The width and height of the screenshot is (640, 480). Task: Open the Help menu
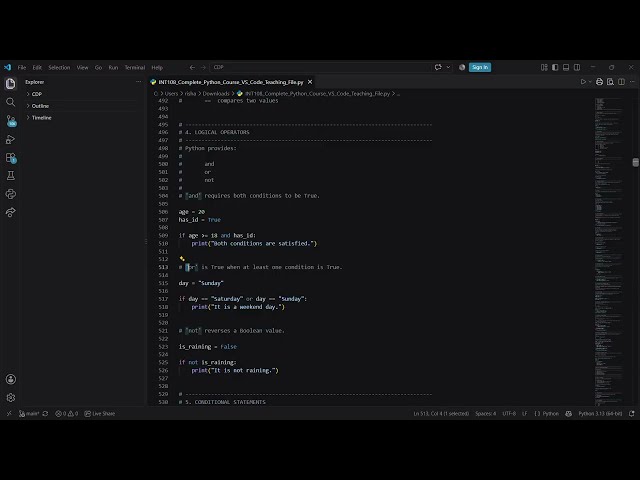click(157, 67)
